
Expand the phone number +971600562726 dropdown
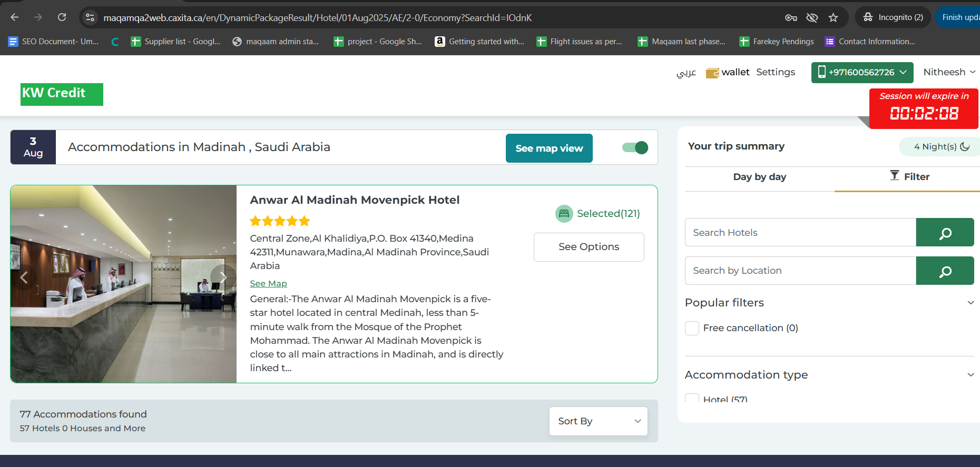pyautogui.click(x=862, y=73)
